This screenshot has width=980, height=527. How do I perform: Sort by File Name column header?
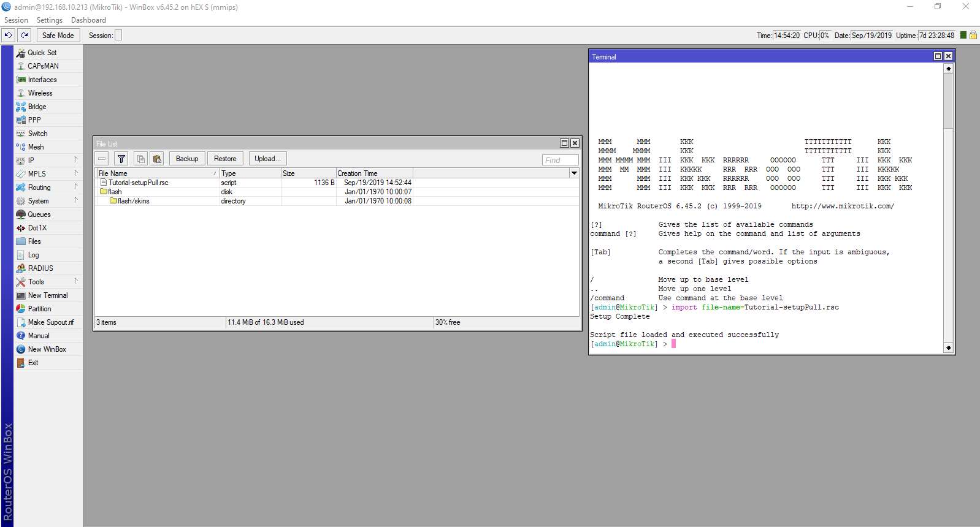(158, 173)
